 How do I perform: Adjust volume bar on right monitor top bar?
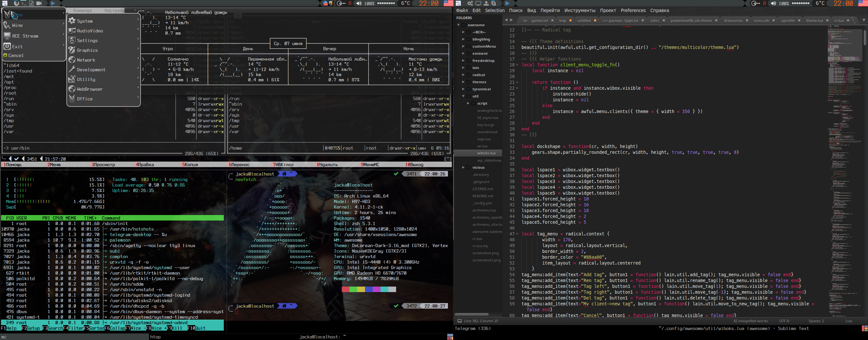(x=801, y=3)
